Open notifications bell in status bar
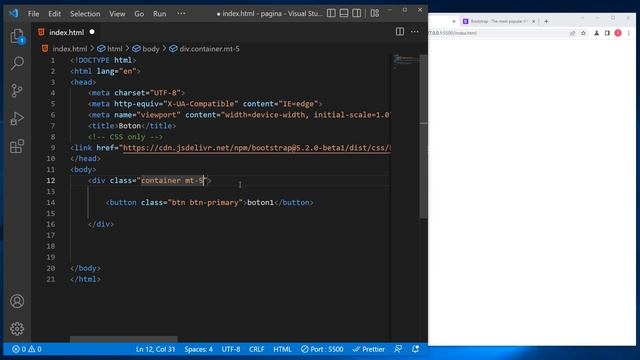Viewport: 640px width, 360px height. point(415,349)
